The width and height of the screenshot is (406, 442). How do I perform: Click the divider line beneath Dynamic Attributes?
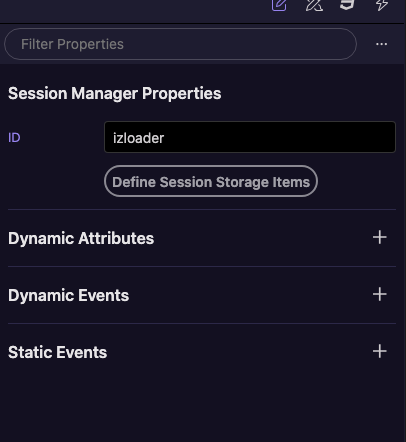coord(202,266)
